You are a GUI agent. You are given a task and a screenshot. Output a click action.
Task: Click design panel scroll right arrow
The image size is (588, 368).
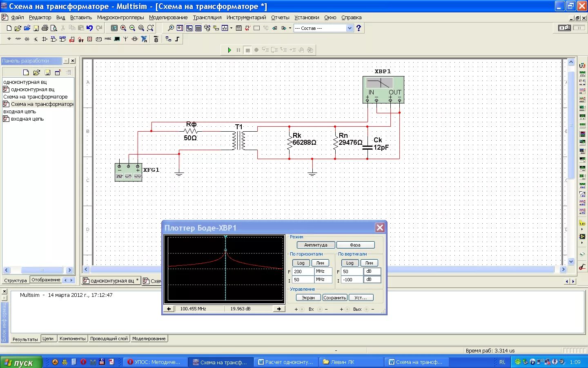pos(69,270)
